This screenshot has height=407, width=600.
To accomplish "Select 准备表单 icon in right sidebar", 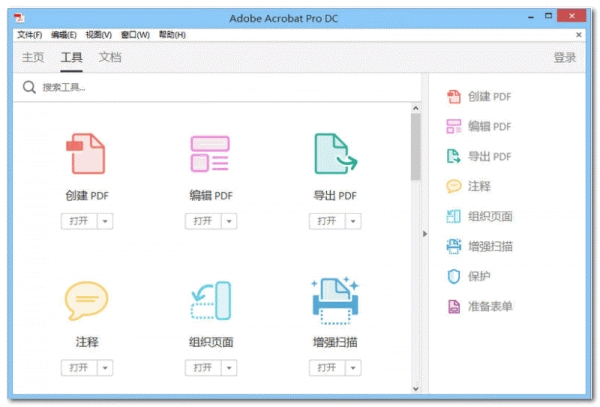I will pyautogui.click(x=453, y=306).
